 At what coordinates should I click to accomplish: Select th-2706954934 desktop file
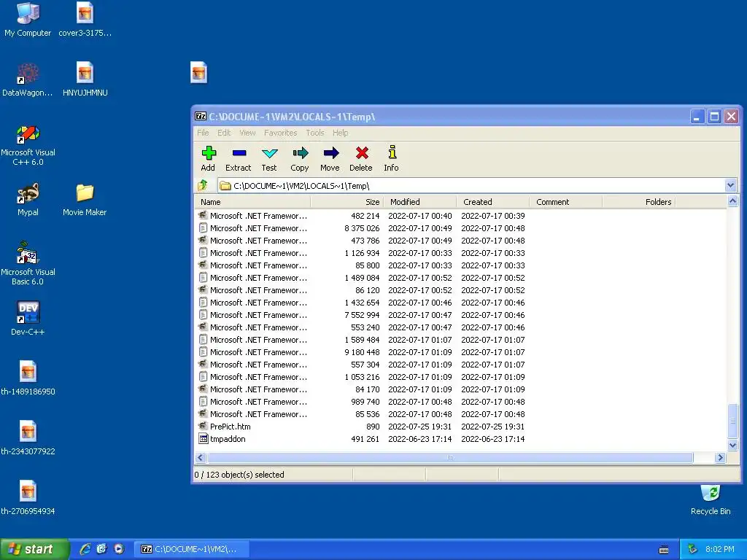pos(28,498)
